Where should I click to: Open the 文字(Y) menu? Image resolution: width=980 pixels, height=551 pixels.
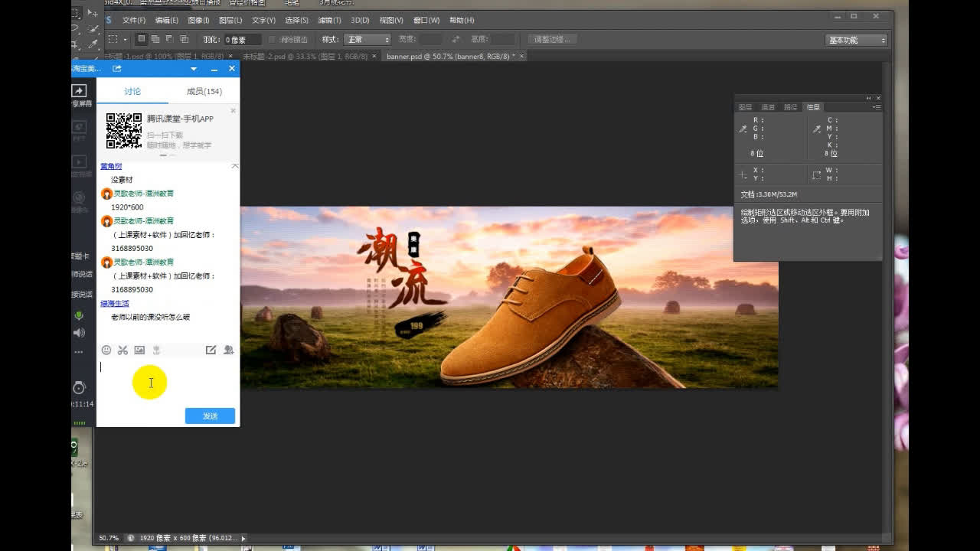tap(263, 20)
